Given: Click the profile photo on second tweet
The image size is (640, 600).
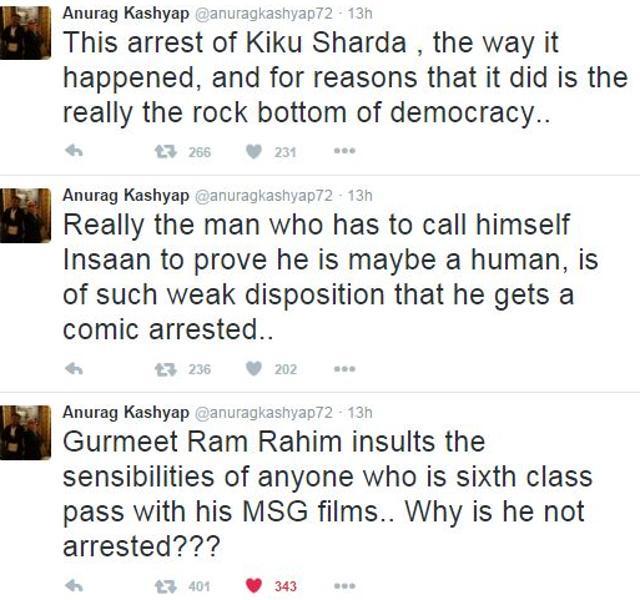Looking at the screenshot, I should click(x=25, y=213).
